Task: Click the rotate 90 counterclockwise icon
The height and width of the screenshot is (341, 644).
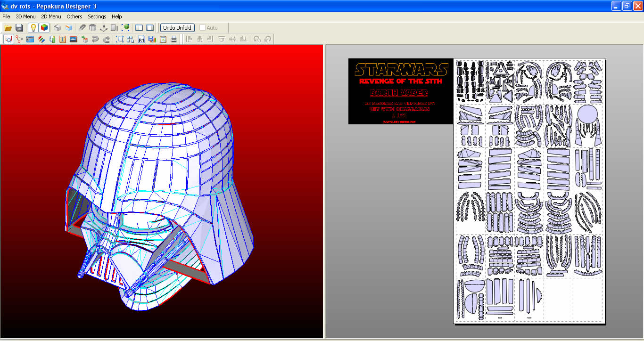Action: (x=257, y=39)
